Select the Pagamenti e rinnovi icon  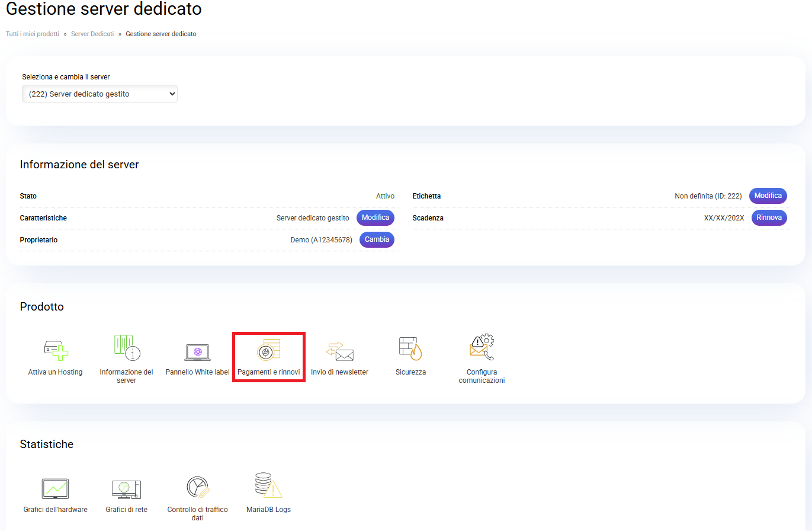point(268,350)
